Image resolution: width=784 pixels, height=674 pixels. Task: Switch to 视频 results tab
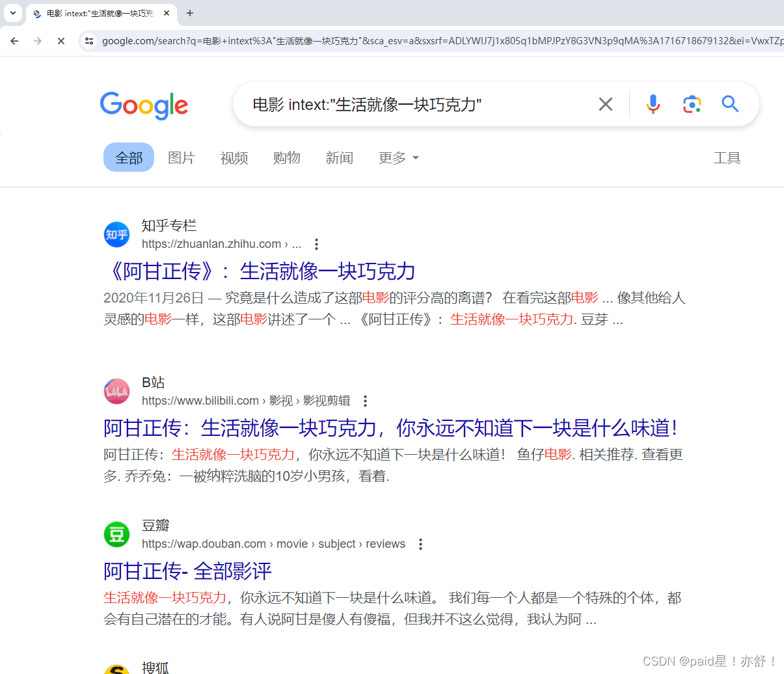pyautogui.click(x=234, y=157)
